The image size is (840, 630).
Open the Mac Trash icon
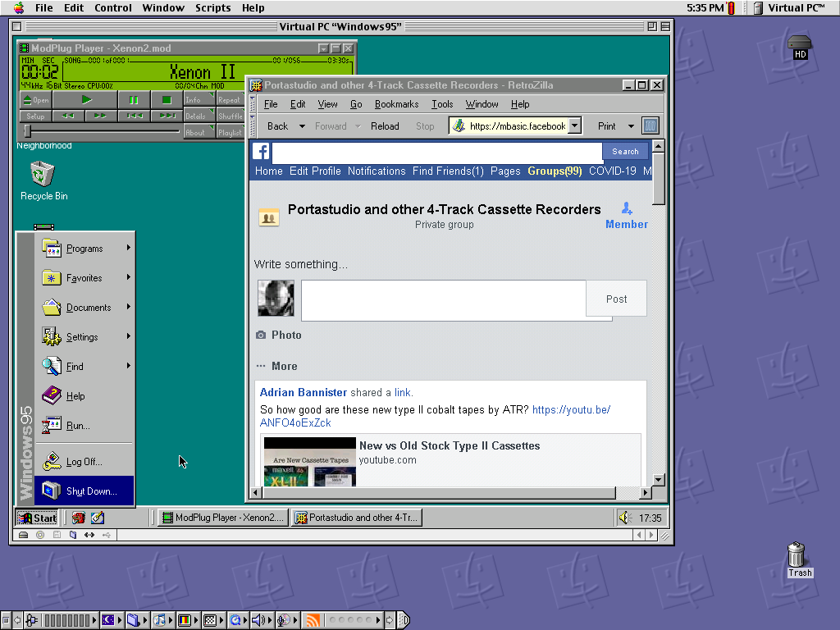tap(797, 559)
